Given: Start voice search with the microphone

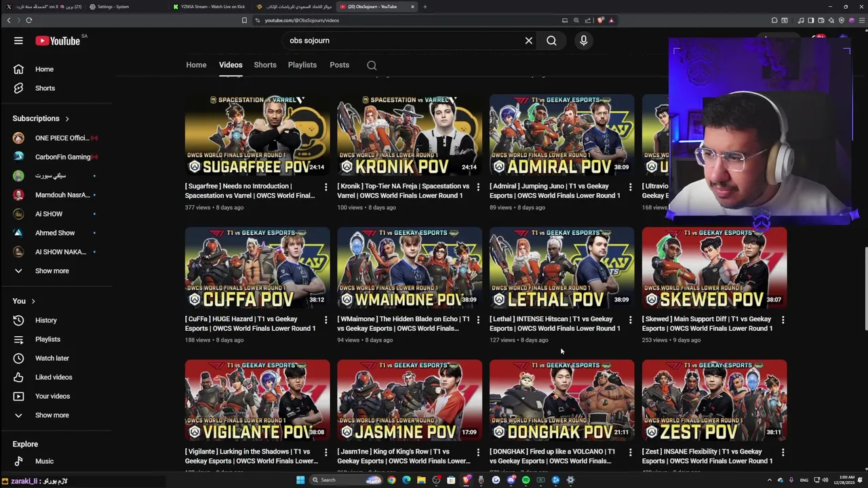Looking at the screenshot, I should point(583,41).
